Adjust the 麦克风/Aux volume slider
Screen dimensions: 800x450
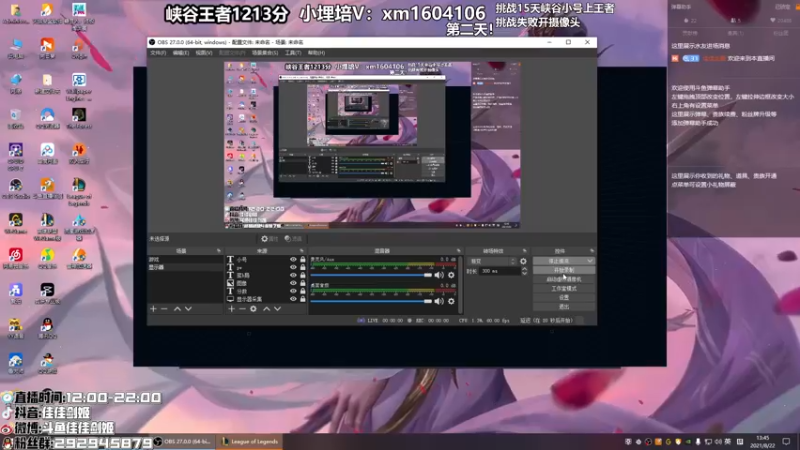click(x=371, y=275)
